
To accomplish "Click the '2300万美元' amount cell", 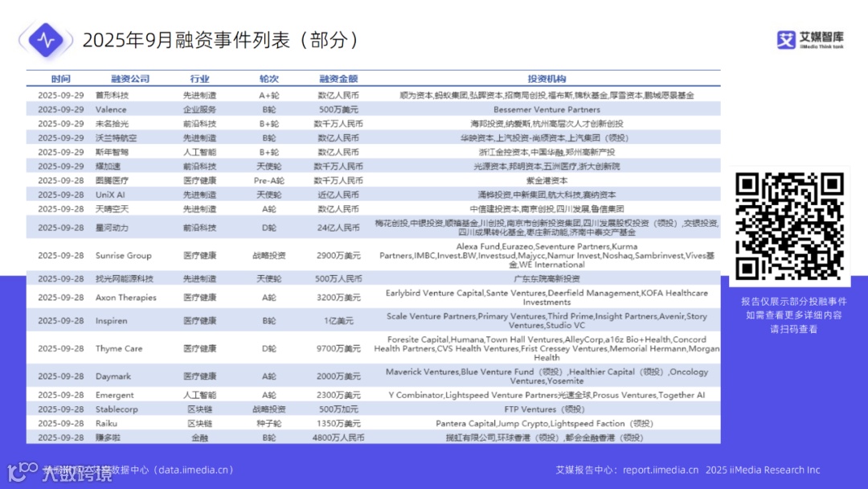I will [338, 395].
